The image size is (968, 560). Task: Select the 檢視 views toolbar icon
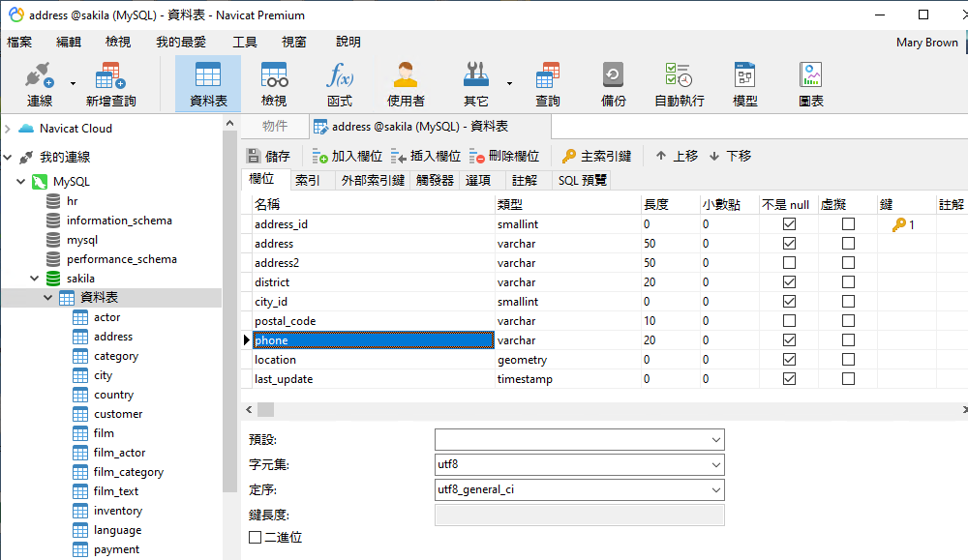pyautogui.click(x=274, y=83)
